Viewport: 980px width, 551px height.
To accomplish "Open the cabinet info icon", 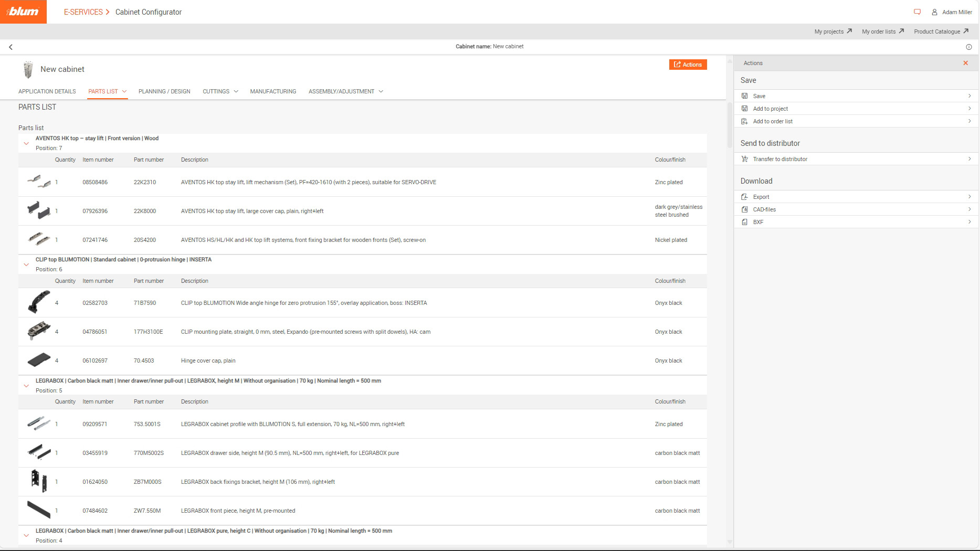I will tap(968, 47).
